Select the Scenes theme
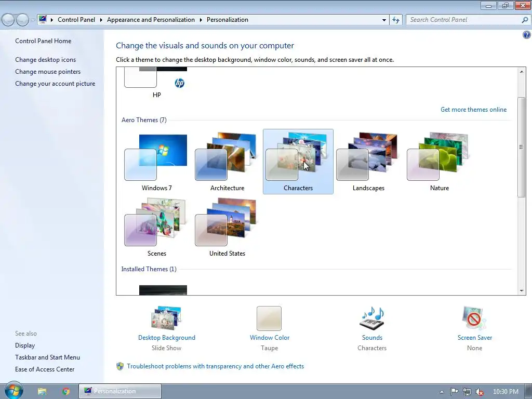This screenshot has width=532, height=399. 156,228
